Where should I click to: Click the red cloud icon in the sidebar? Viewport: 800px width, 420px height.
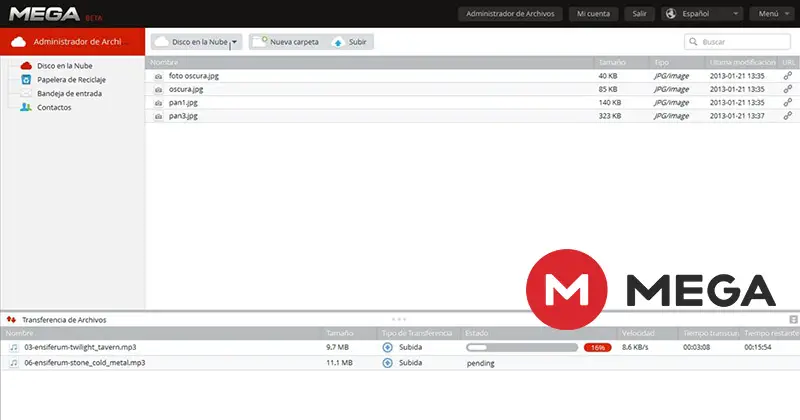tap(26, 66)
